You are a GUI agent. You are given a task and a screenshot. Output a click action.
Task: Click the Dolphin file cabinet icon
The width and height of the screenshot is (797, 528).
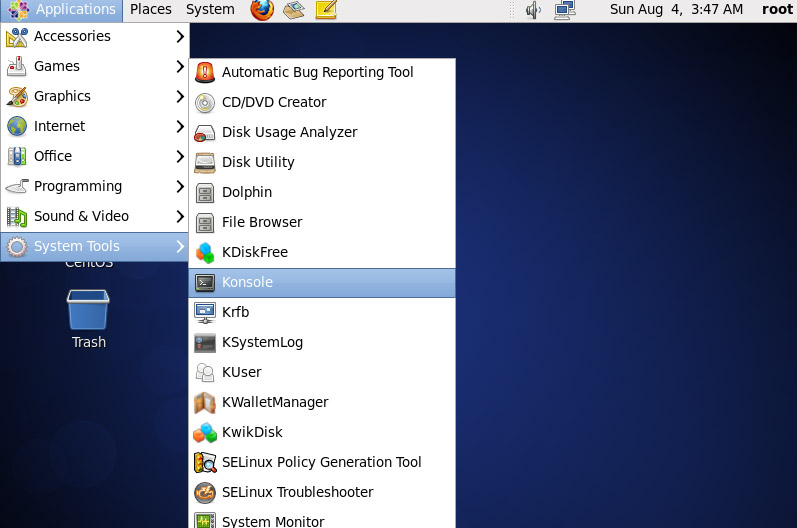pyautogui.click(x=205, y=193)
